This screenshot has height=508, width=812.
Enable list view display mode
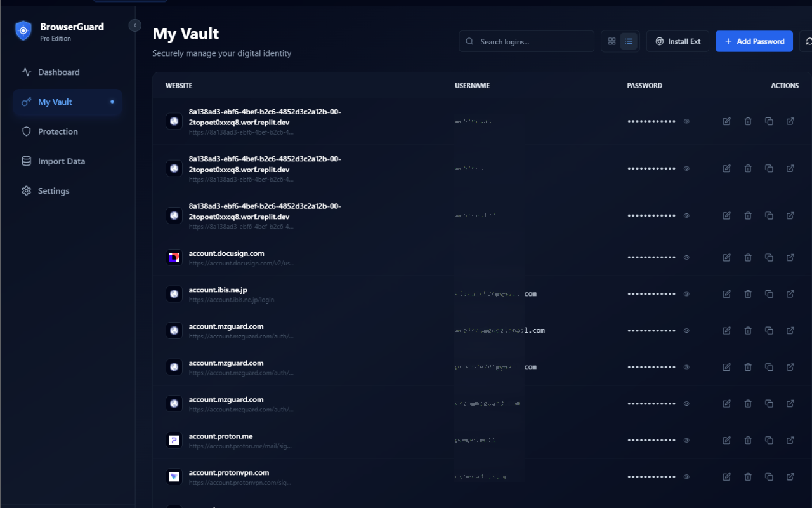point(629,41)
